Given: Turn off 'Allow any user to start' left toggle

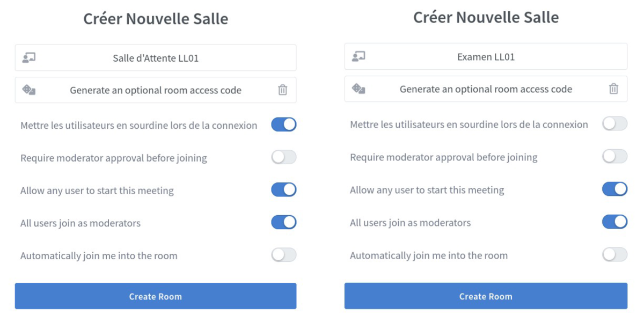Looking at the screenshot, I should [284, 190].
